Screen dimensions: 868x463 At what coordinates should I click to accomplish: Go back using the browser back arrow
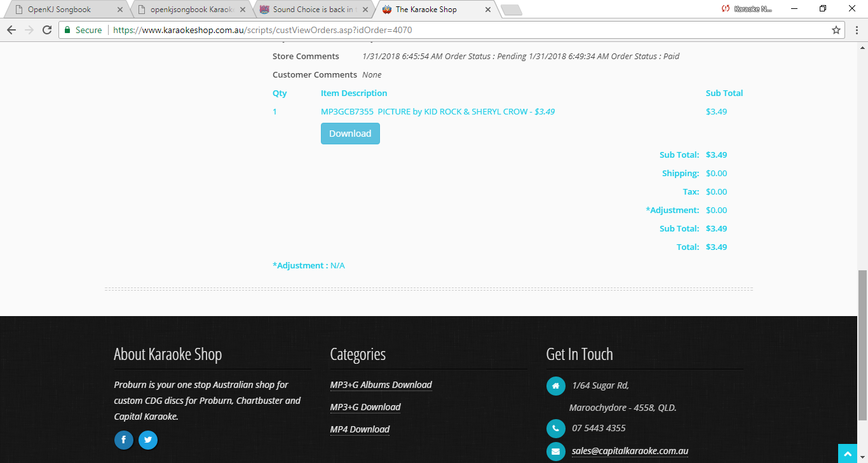[11, 30]
